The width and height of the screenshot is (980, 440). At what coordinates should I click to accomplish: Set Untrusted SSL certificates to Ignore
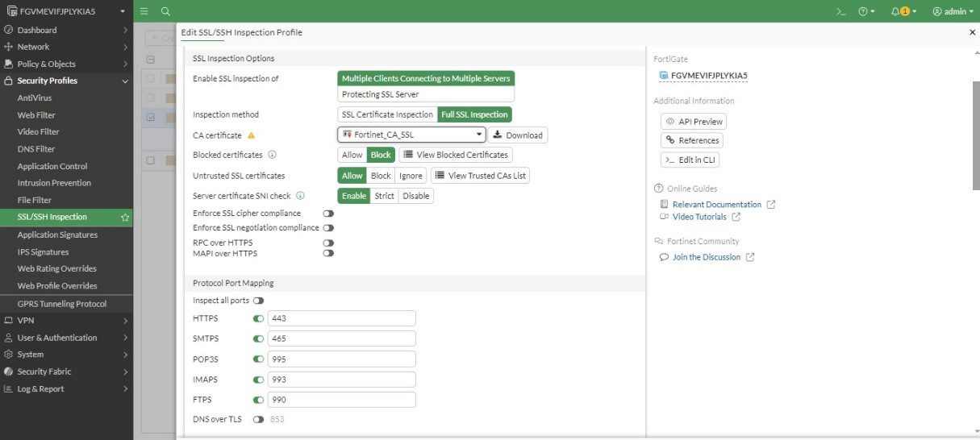coord(411,175)
